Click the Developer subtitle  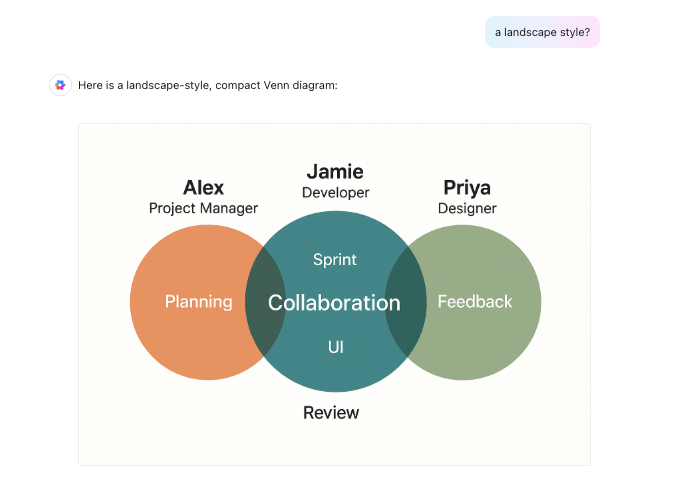[335, 192]
